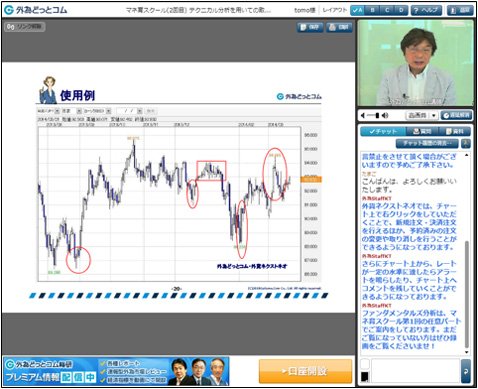478x389 pixels.
Task: Click the small icon button beside chat history button
Action: (x=466, y=144)
